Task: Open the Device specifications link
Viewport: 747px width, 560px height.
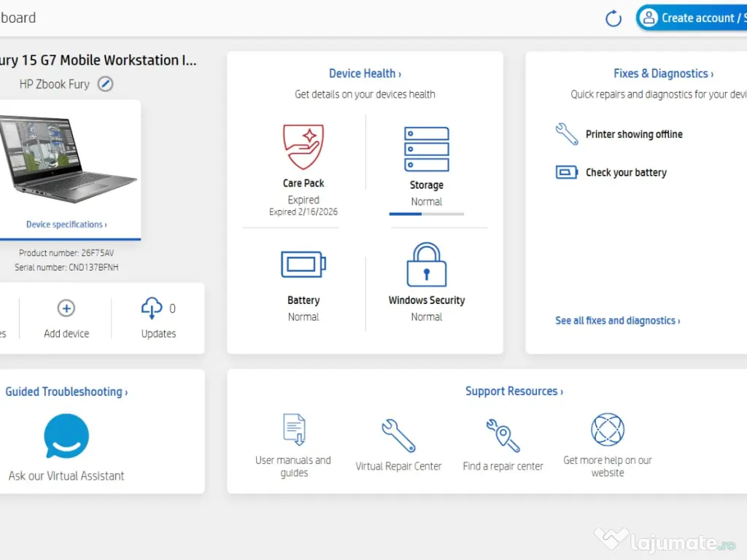Action: [66, 225]
